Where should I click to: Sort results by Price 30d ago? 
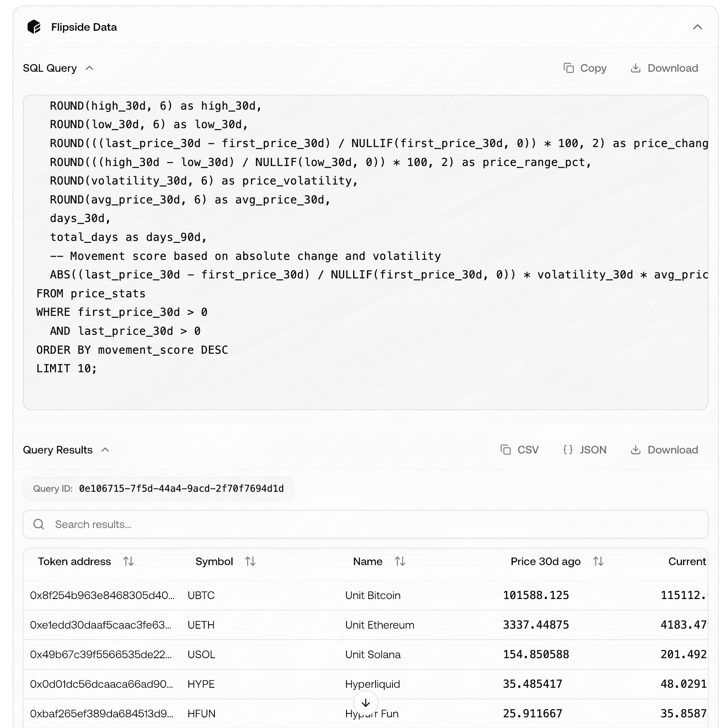tap(598, 561)
